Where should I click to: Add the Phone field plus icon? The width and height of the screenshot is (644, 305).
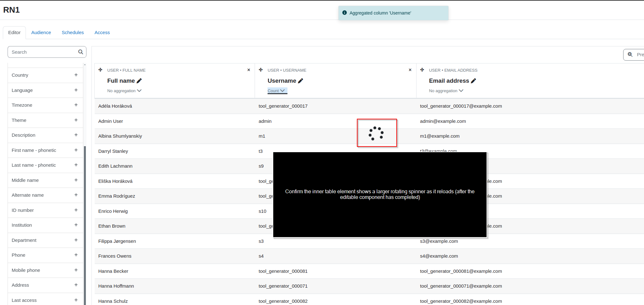pos(76,255)
